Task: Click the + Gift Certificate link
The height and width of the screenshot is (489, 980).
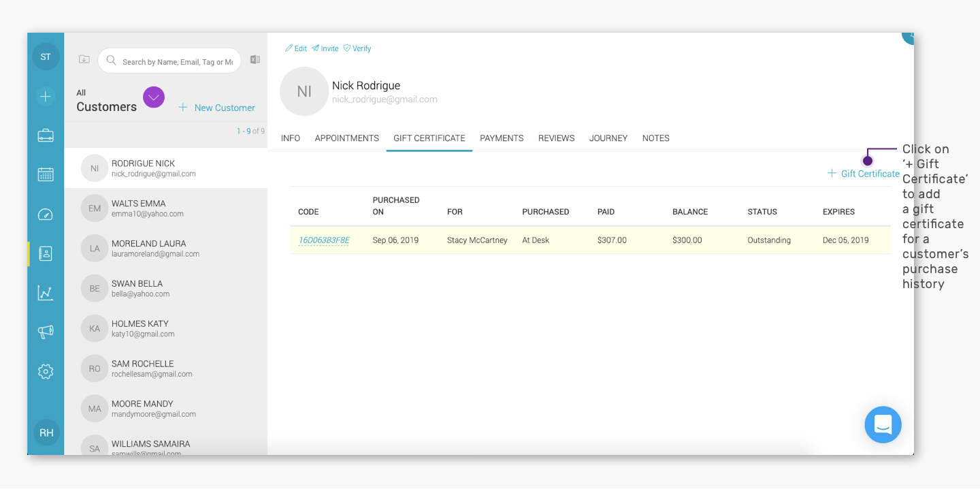Action: (864, 174)
